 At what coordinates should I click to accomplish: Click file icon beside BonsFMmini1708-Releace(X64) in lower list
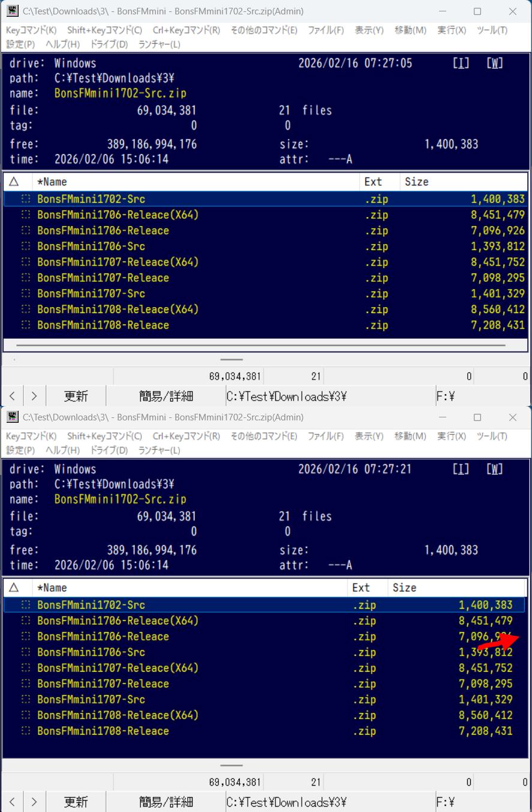[x=26, y=715]
